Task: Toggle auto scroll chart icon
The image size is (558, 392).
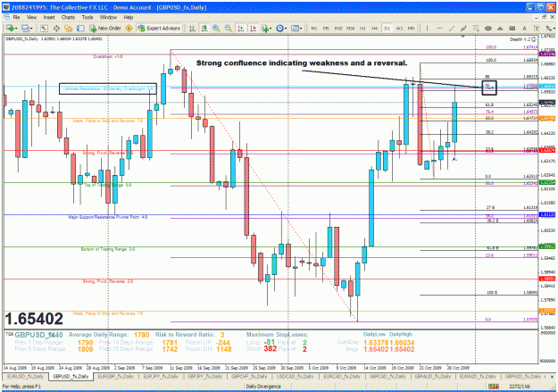Action: pyautogui.click(x=241, y=28)
